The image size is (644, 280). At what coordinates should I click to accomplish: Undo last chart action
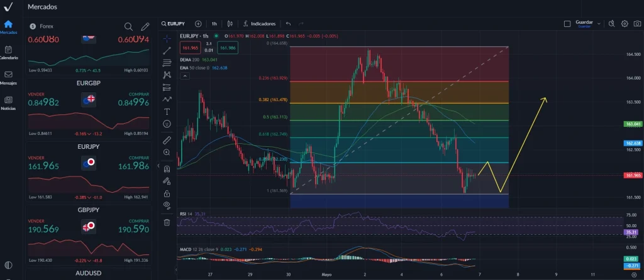(x=288, y=24)
